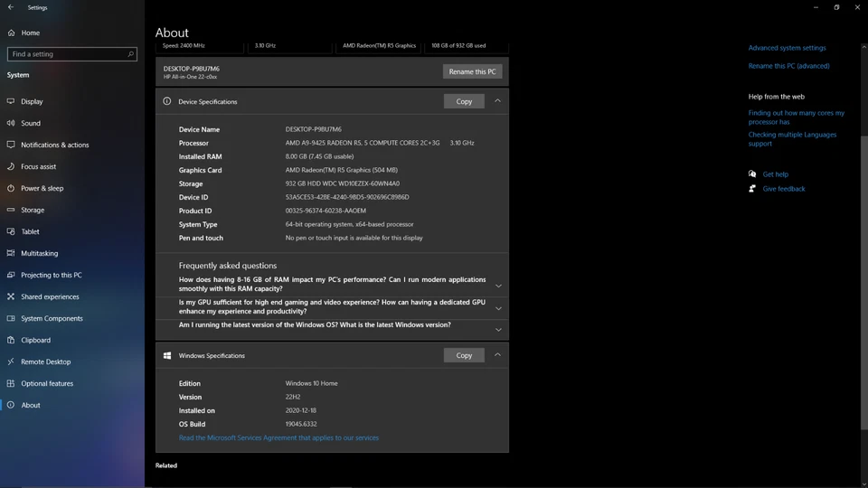Click the Focus assist moon icon
This screenshot has height=488, width=868.
11,166
